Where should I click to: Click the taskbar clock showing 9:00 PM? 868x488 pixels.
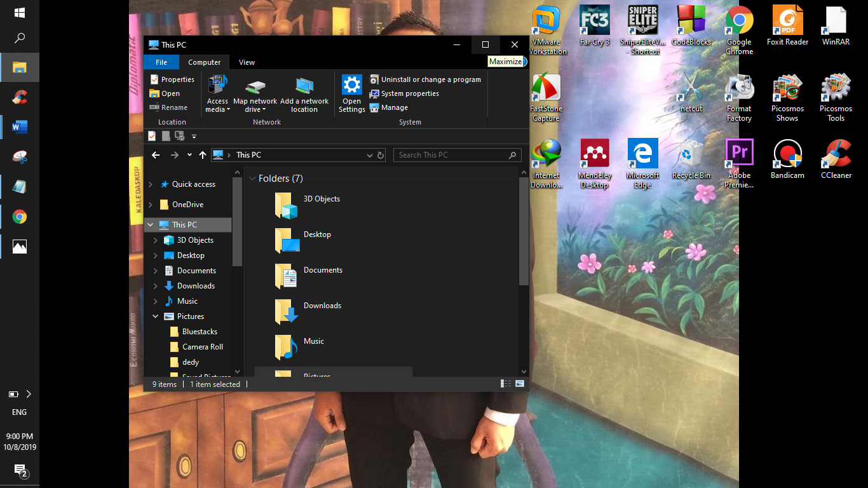[20, 442]
